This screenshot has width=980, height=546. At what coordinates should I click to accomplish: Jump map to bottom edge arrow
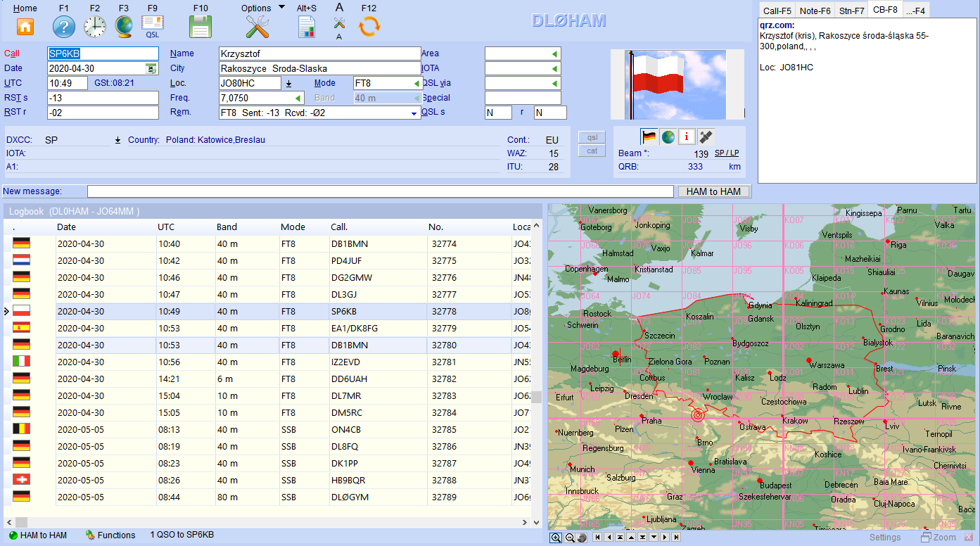point(642,537)
